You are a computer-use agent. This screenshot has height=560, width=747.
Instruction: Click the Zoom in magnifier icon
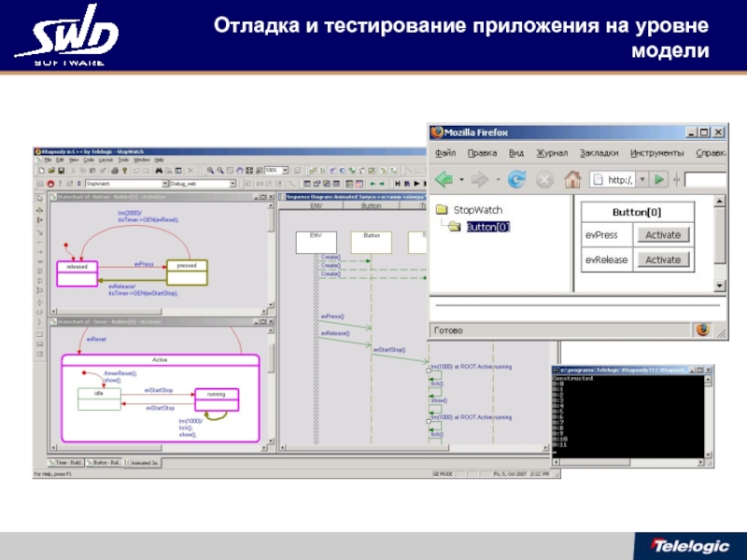[x=210, y=171]
